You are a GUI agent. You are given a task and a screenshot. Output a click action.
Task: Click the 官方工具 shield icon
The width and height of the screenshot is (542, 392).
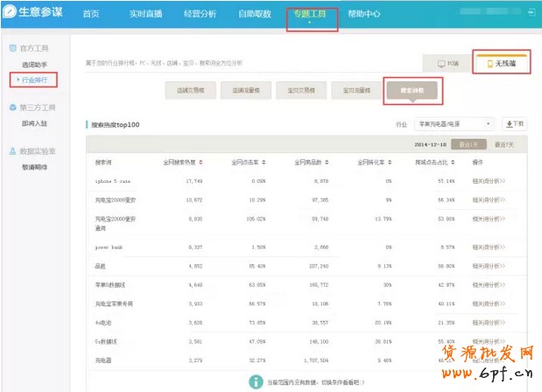click(x=11, y=49)
